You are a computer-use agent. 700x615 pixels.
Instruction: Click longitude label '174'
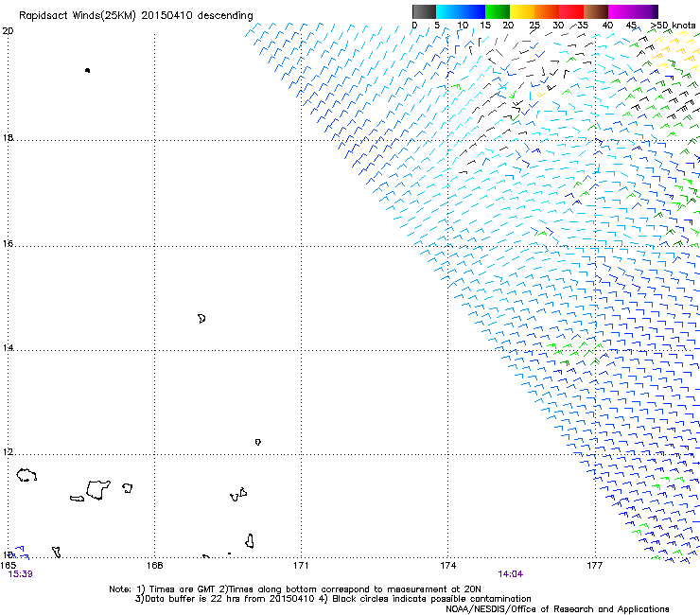[447, 566]
